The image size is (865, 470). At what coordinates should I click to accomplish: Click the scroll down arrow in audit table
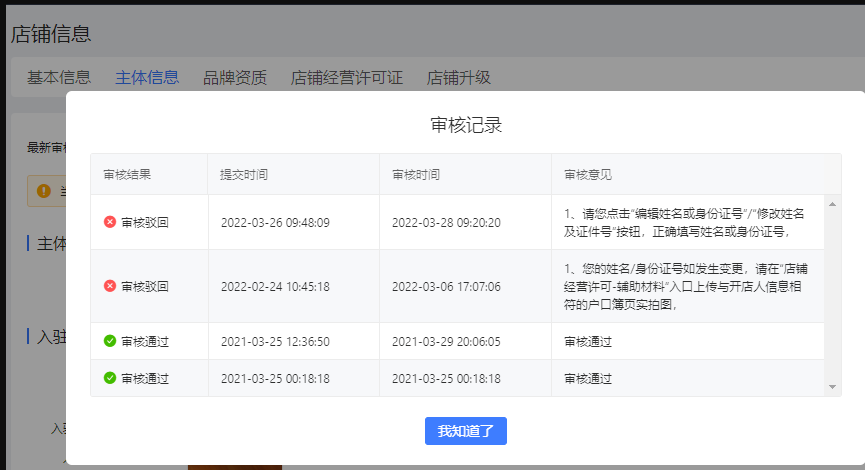(x=832, y=387)
